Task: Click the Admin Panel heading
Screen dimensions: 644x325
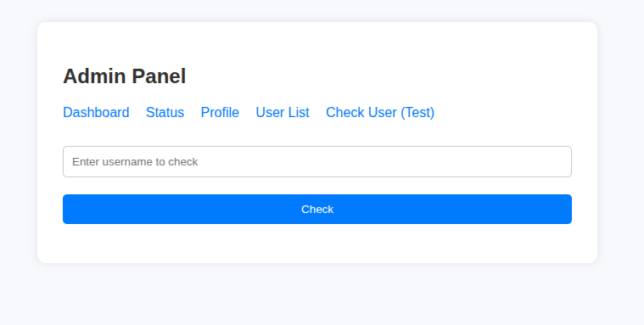Action: click(x=125, y=76)
